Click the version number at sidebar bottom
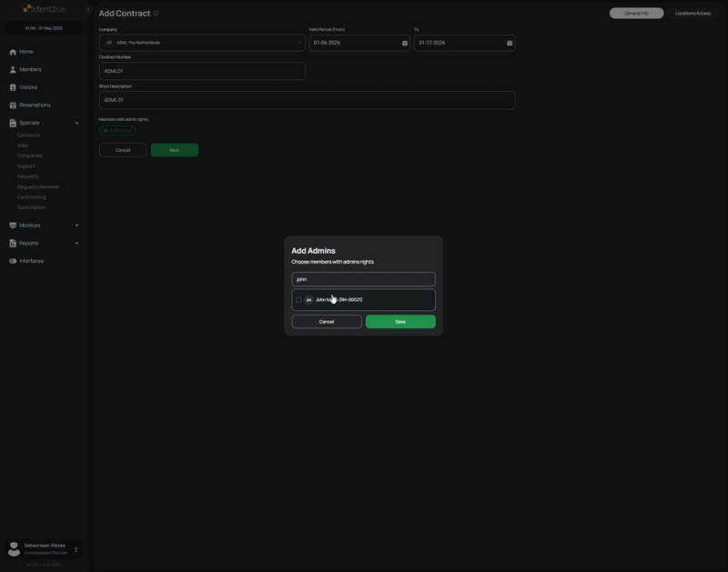 coord(44,565)
